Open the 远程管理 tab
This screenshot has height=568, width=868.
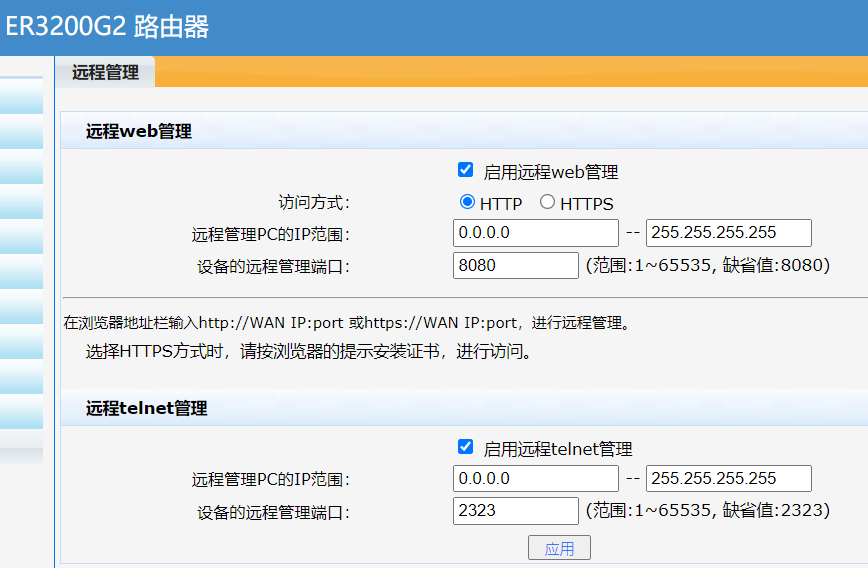point(105,72)
